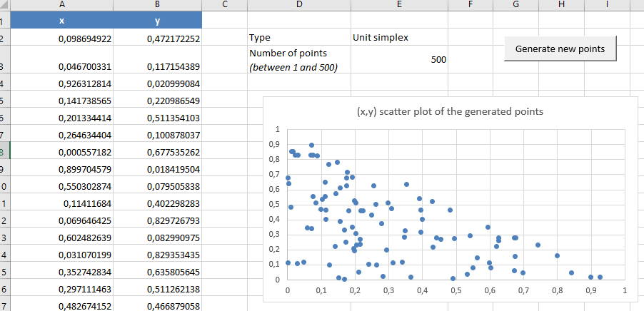Click the 'Number of points' label cell
Image resolution: width=644 pixels, height=311 pixels.
point(299,59)
